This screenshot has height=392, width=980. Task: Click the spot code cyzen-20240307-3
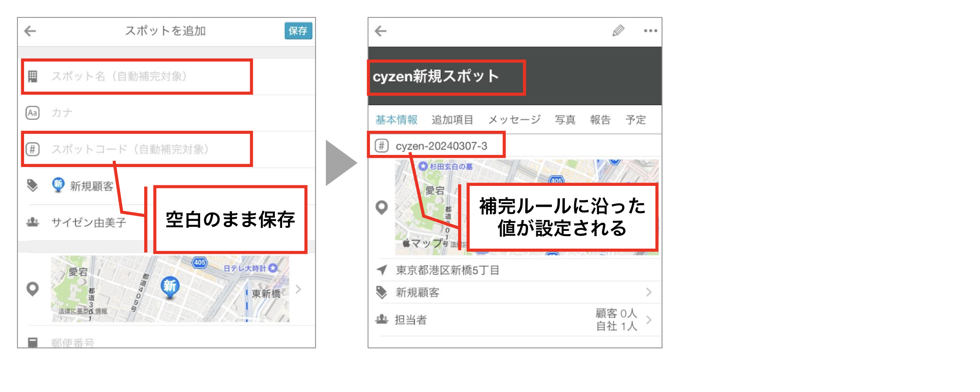pyautogui.click(x=441, y=146)
